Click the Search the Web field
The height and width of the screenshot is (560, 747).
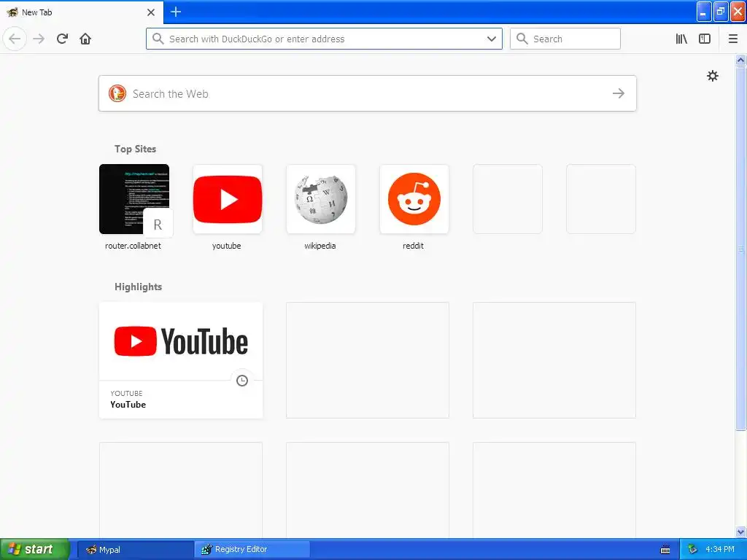[368, 93]
